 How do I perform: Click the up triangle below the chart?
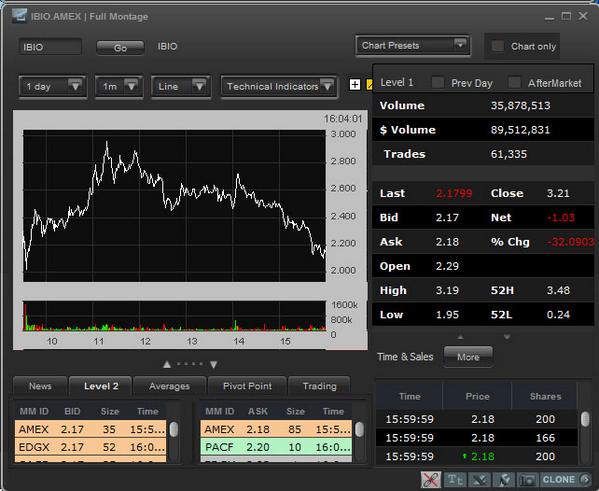click(x=167, y=365)
